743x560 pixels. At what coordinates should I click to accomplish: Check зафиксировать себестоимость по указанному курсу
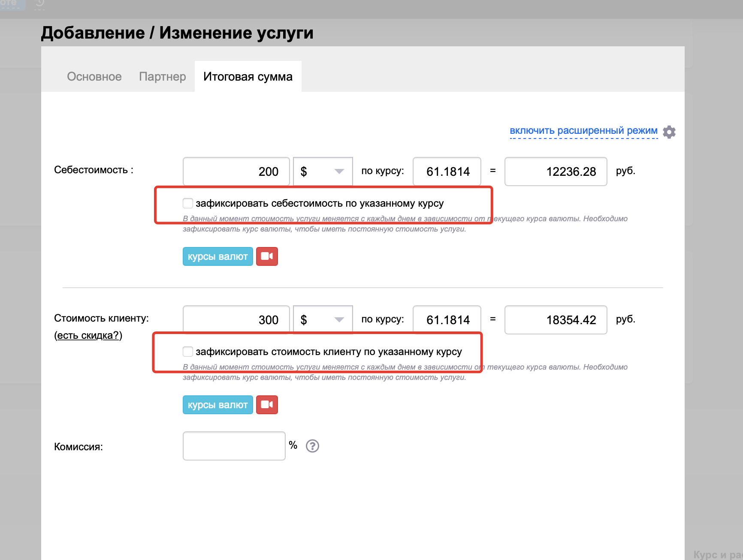[x=188, y=203]
